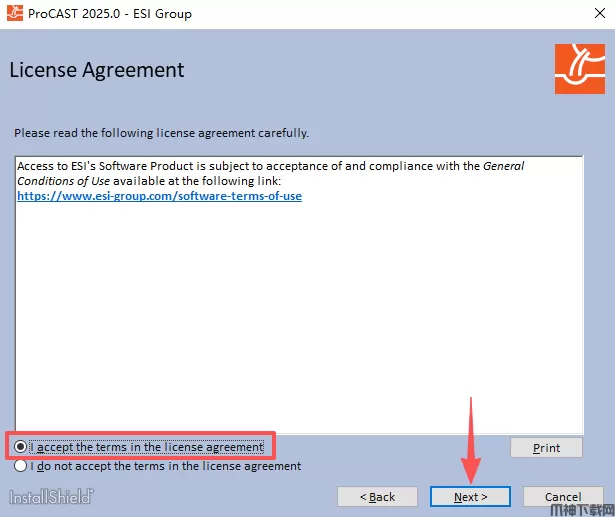Click the 'License Agreement' heading

[96, 71]
